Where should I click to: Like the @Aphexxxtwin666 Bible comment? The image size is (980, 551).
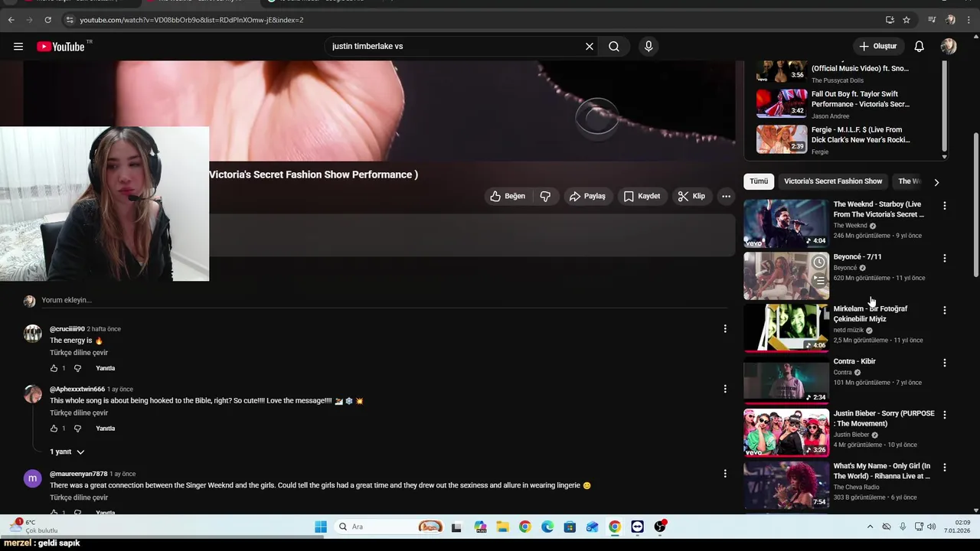[x=54, y=429]
